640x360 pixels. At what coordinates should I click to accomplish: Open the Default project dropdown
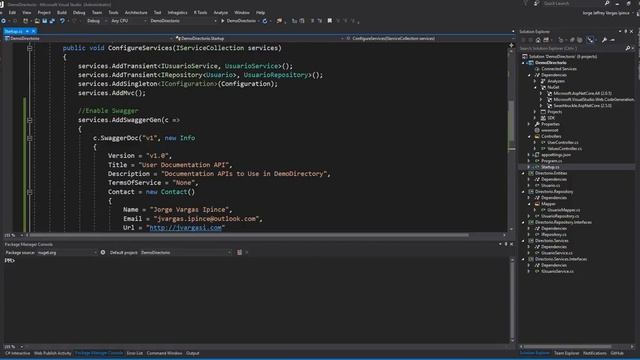tap(186, 253)
